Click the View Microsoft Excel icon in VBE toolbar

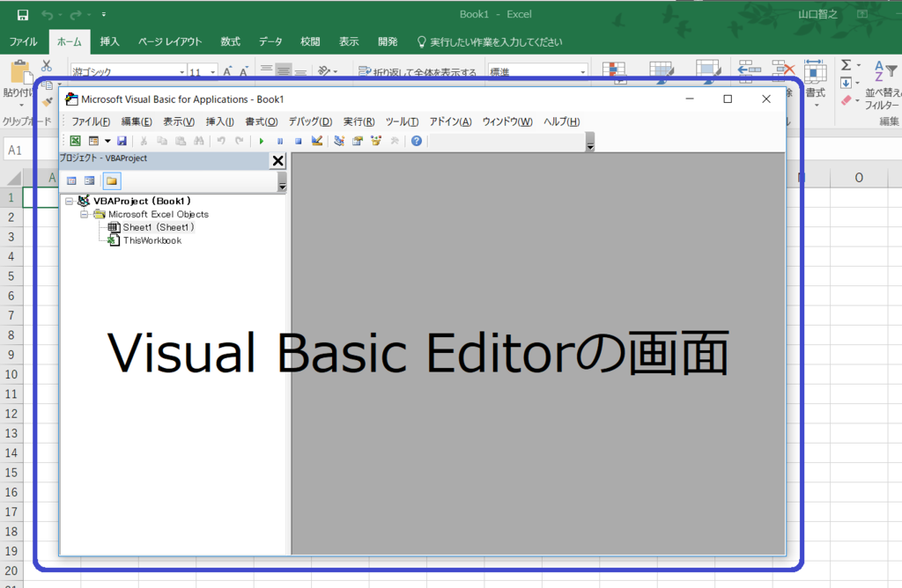[x=76, y=141]
